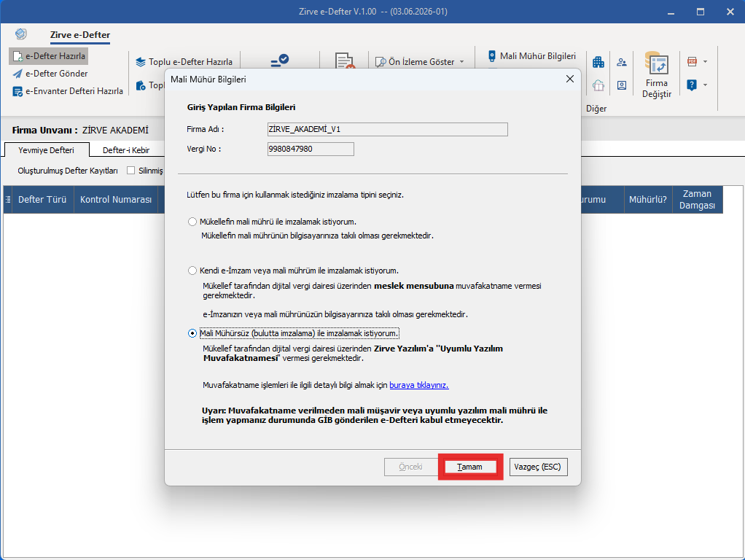
Task: Select Kendi e-İmzam veya mali mührüm option
Action: pos(192,271)
